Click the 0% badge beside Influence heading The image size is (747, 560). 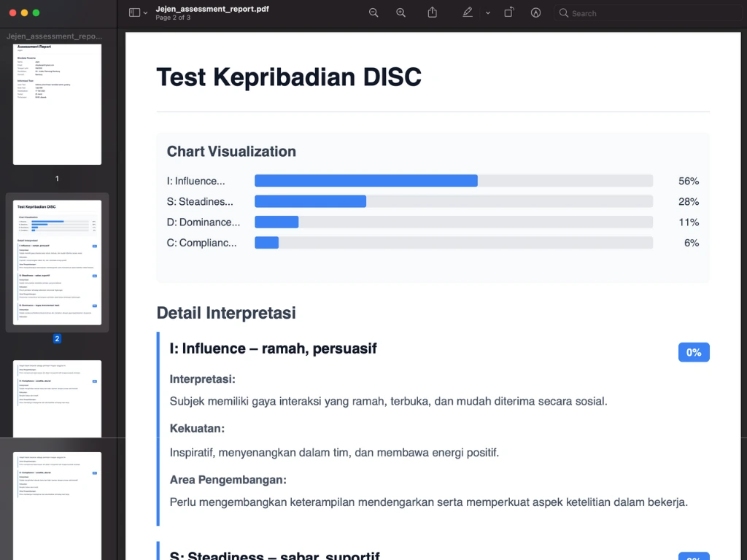[x=693, y=352]
